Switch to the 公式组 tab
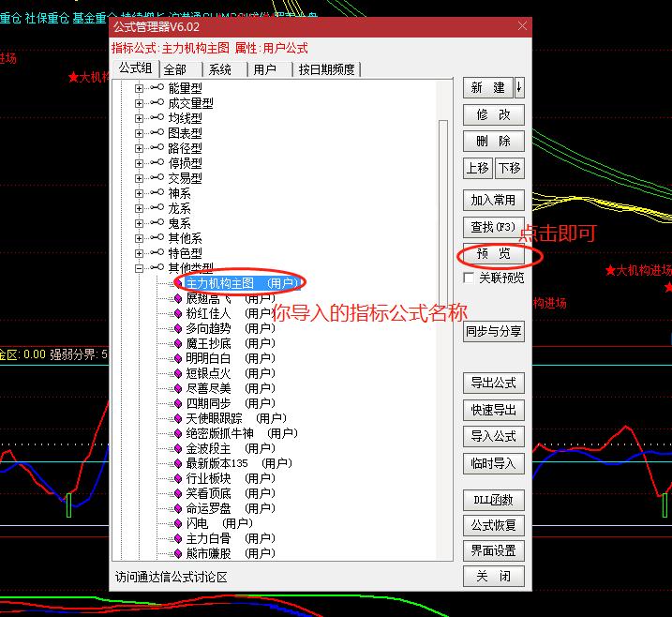The height and width of the screenshot is (617, 672). point(135,68)
